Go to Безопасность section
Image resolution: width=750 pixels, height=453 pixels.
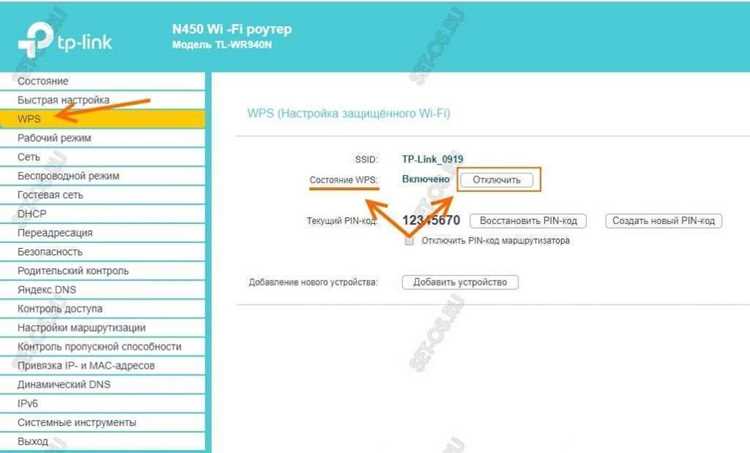102,252
